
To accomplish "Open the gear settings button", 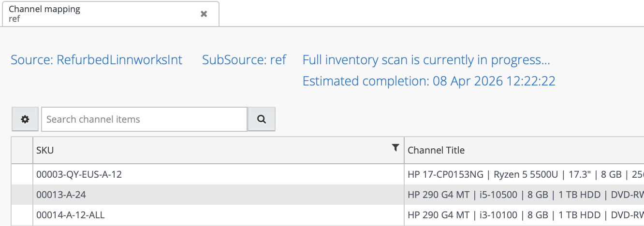I will pos(26,119).
